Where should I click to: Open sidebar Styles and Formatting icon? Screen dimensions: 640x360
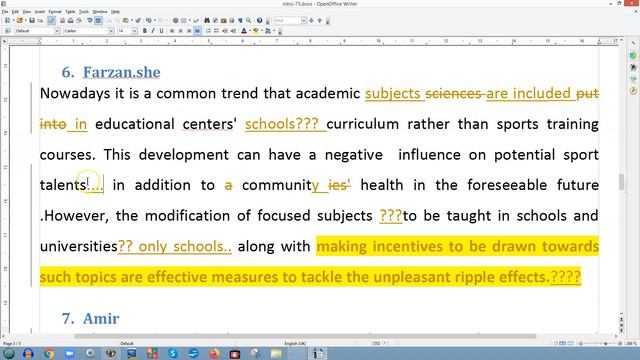point(633,67)
